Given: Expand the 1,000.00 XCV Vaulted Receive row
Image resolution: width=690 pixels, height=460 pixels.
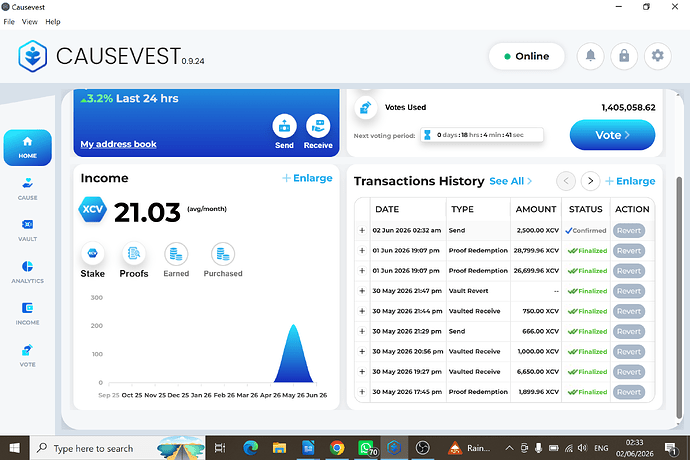Looking at the screenshot, I should pos(362,352).
